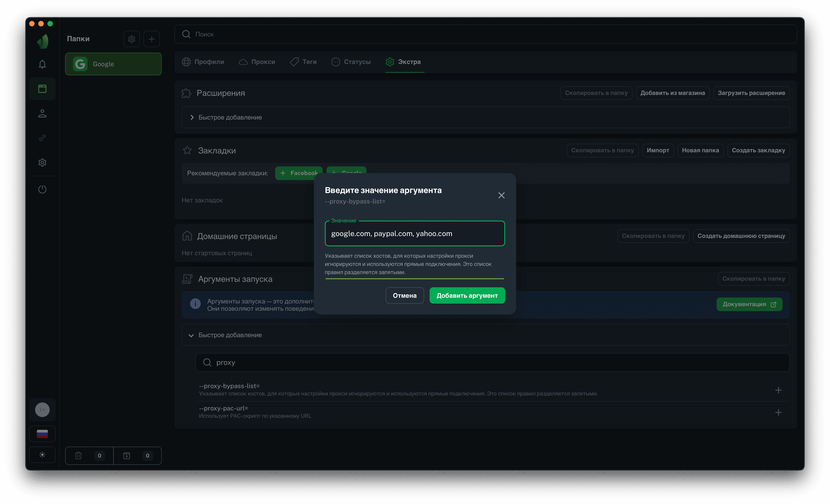The width and height of the screenshot is (830, 504).
Task: Switch language via Russian flag icon
Action: click(x=42, y=434)
